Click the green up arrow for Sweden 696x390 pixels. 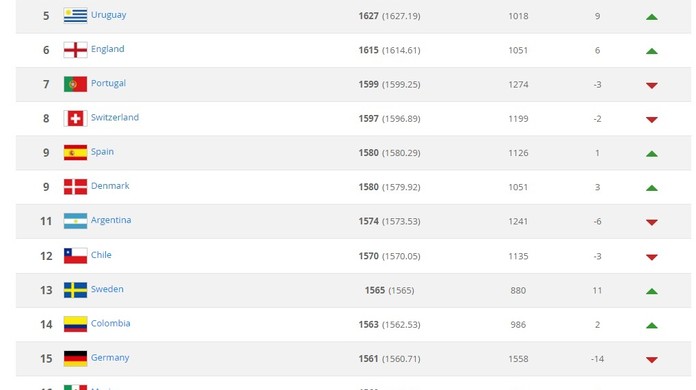652,291
